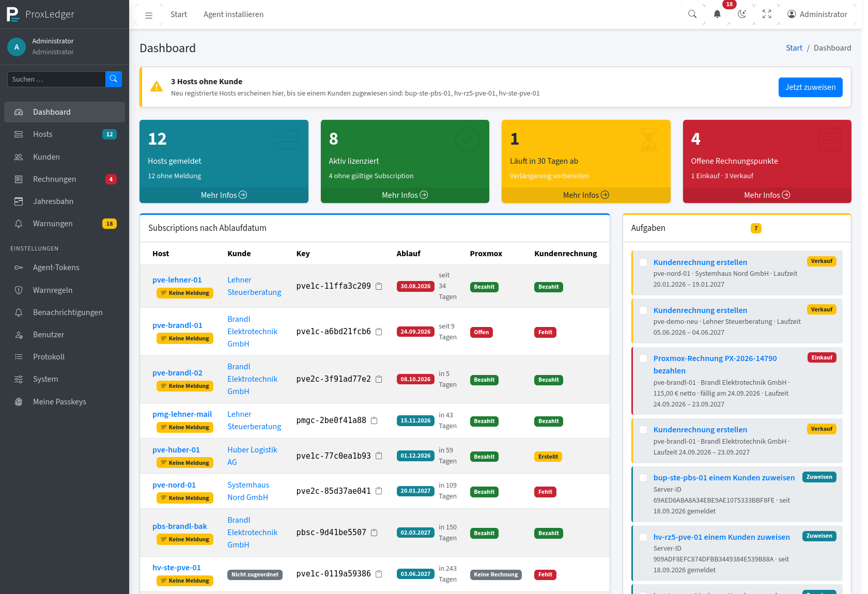This screenshot has height=594, width=868.
Task: Open host pbs-brandl-bak
Action: pos(180,526)
